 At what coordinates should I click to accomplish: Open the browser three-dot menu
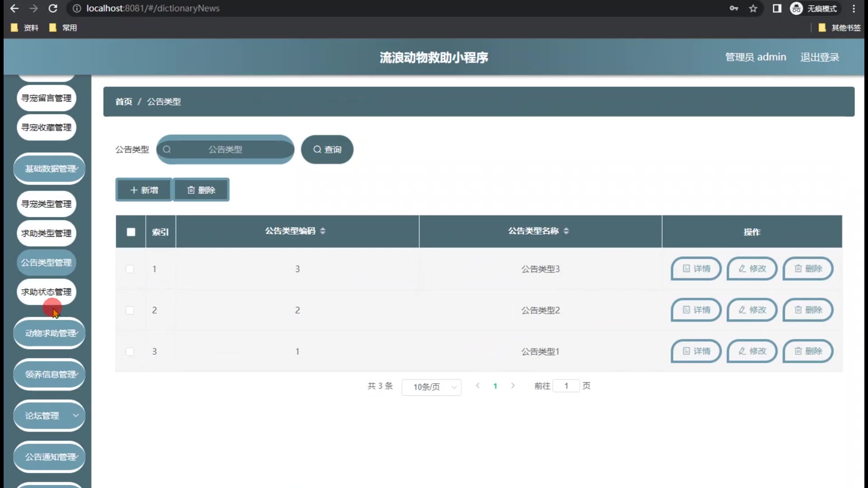point(854,8)
